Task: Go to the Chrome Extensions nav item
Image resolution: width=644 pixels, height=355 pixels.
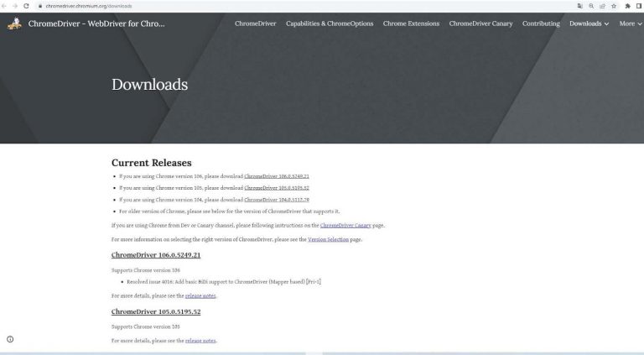Action: coord(411,23)
